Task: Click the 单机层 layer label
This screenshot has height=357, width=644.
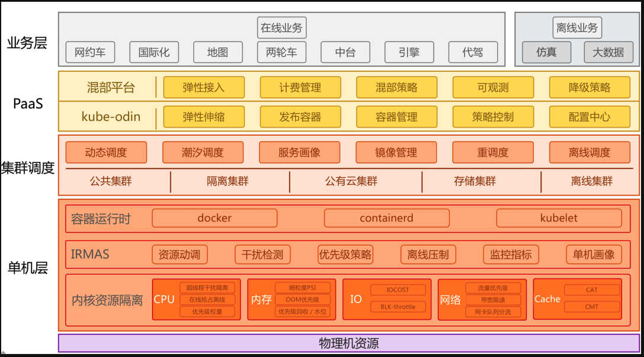Action: (x=28, y=267)
